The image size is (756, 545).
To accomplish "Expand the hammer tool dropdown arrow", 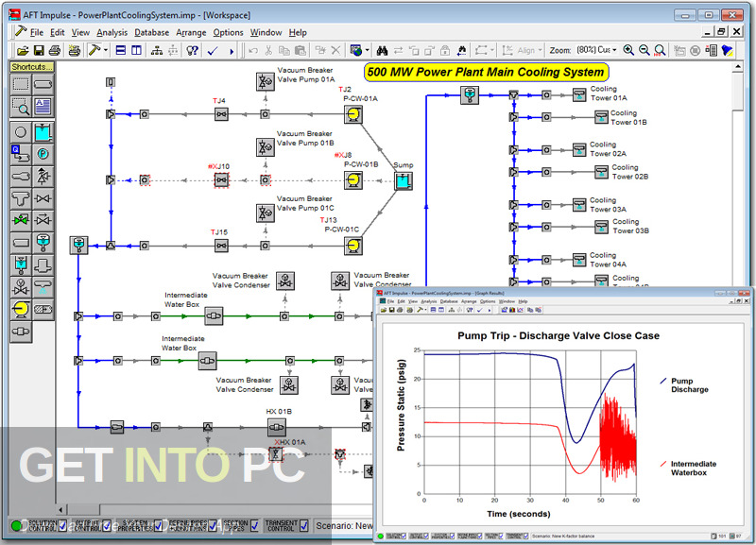I will click(x=106, y=50).
